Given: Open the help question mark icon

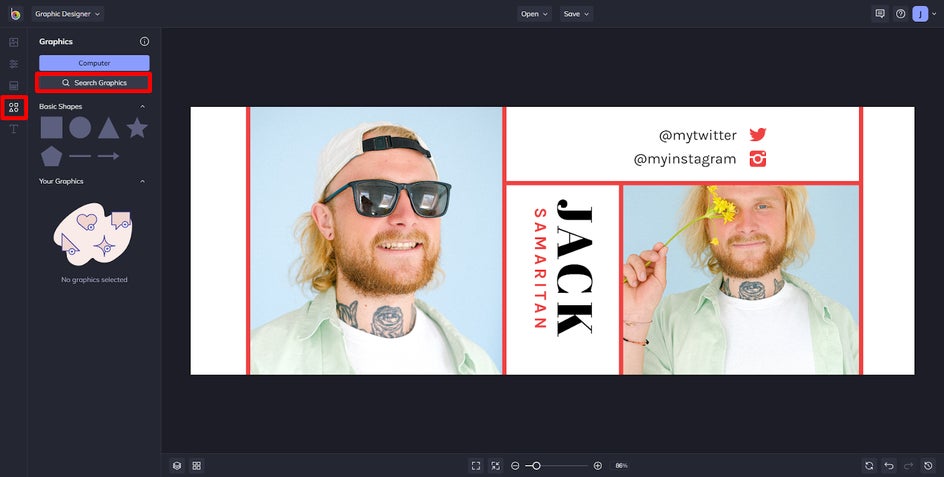Looking at the screenshot, I should (901, 14).
